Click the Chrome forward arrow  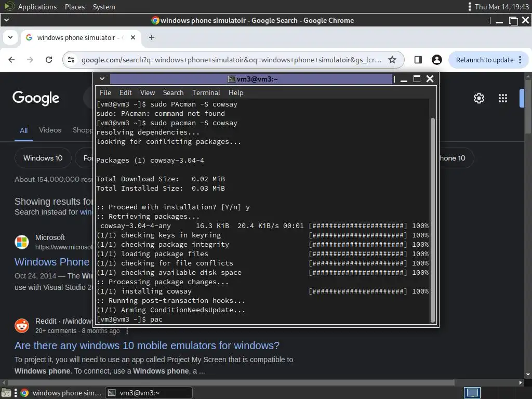tap(30, 60)
